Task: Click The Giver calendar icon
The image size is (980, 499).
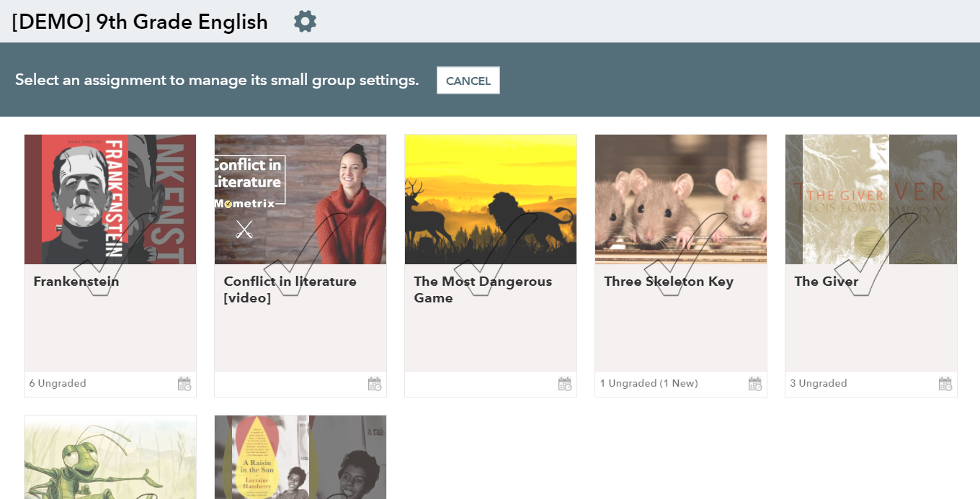Action: point(945,384)
